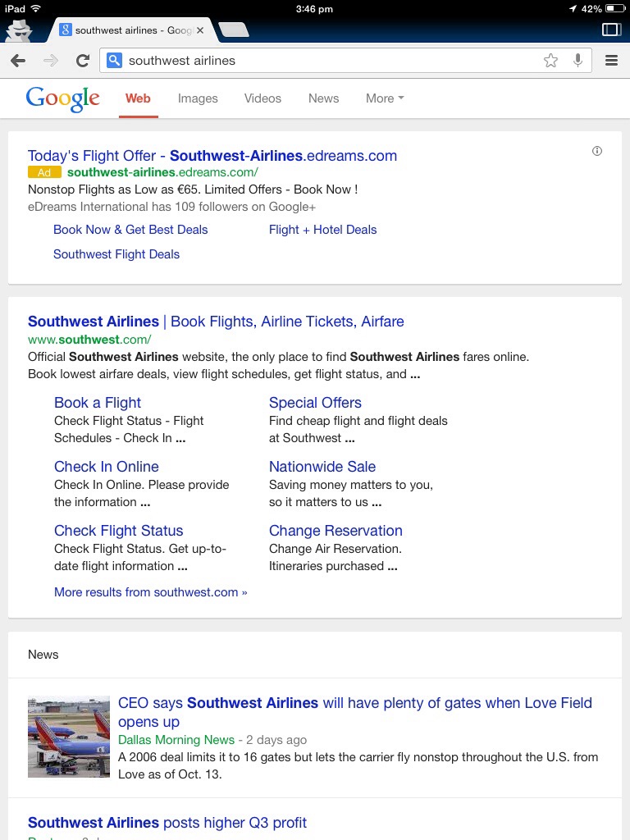630x840 pixels.
Task: Tap the address bar search field
Action: coord(328,61)
